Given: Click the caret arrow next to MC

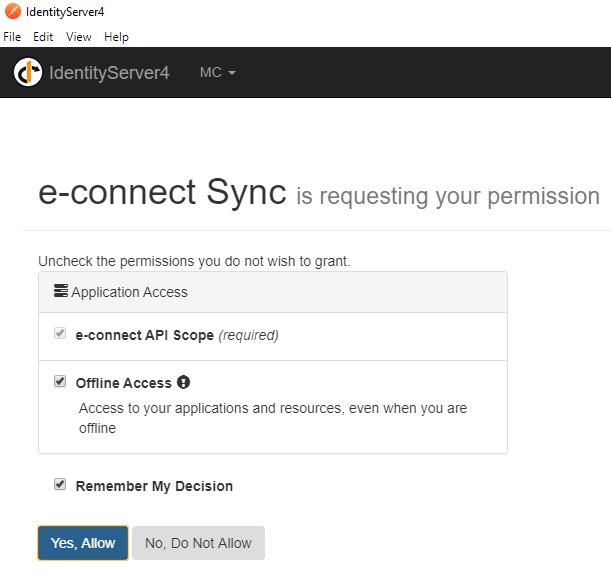Looking at the screenshot, I should [x=232, y=73].
